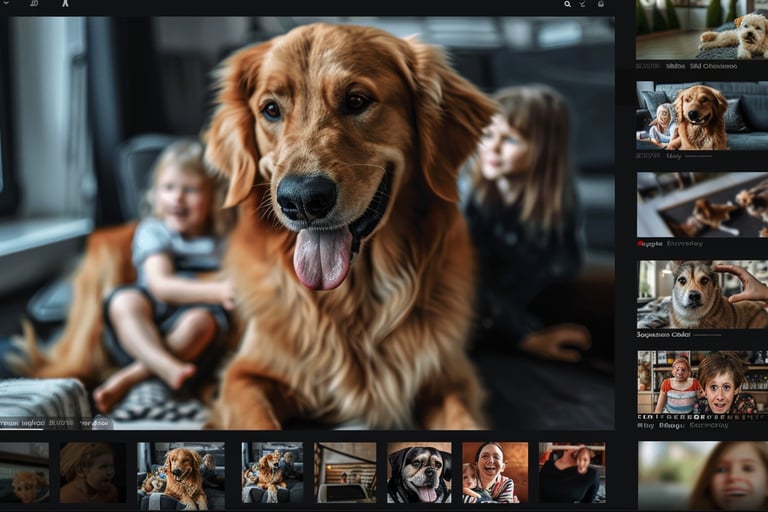Click the overlapping pages icon in the top-left bar
The width and height of the screenshot is (768, 512).
point(34,3)
